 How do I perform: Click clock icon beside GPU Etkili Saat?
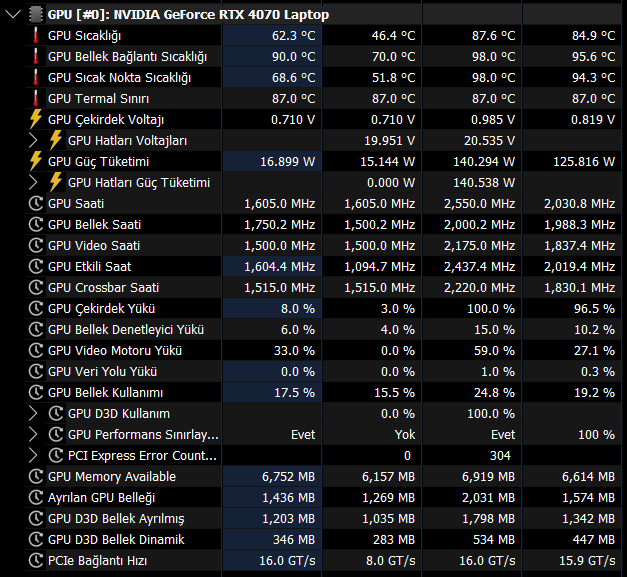click(36, 266)
